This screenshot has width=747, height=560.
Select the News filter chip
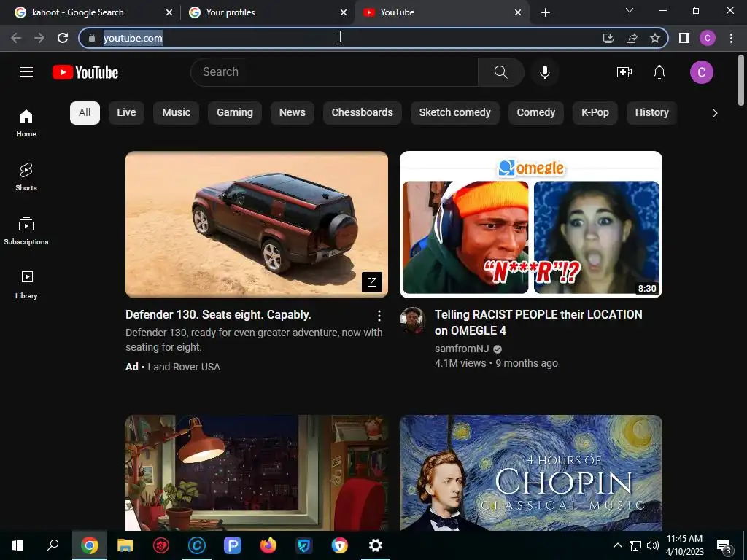(292, 113)
